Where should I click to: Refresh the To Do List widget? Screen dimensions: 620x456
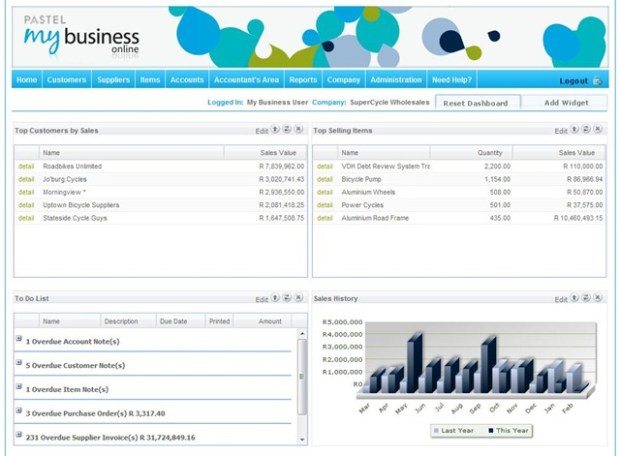click(x=287, y=298)
